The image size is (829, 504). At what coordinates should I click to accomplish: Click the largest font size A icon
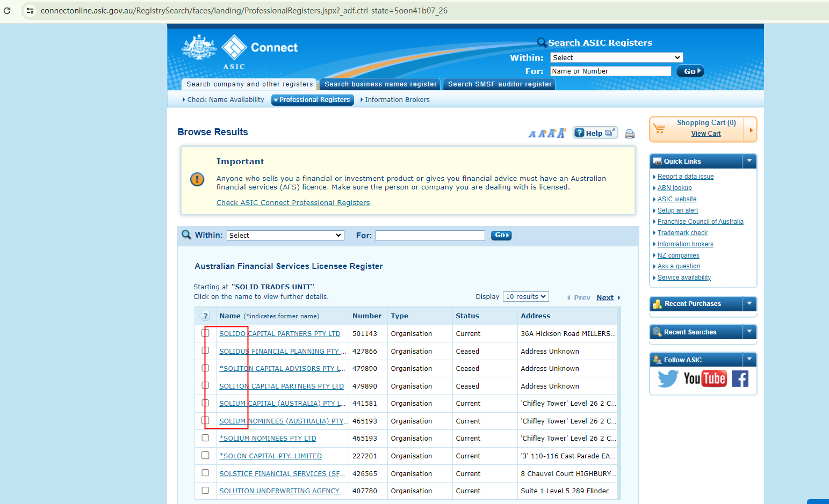click(561, 133)
